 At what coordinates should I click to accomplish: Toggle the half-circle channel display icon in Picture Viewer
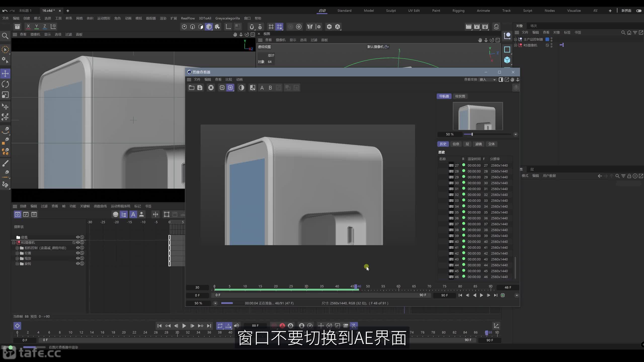pyautogui.click(x=241, y=88)
